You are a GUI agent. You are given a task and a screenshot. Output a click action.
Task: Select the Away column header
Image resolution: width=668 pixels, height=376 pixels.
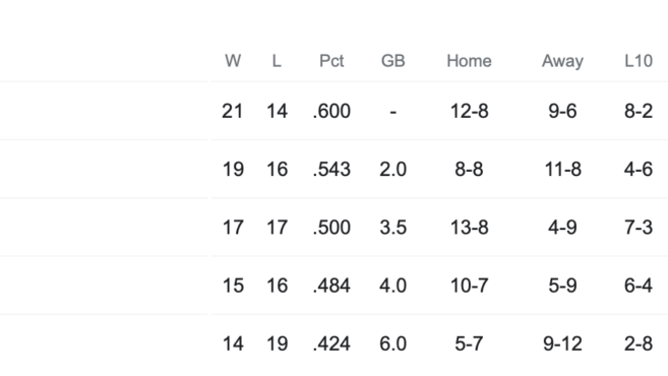tap(562, 61)
